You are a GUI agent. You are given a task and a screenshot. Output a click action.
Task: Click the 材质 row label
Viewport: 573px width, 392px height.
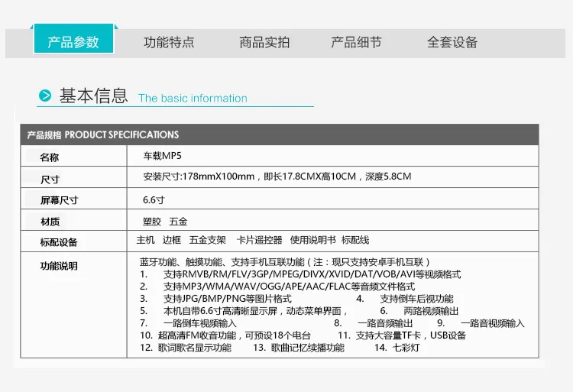point(50,222)
